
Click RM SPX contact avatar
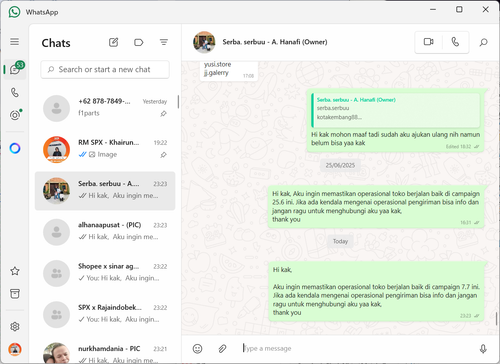[x=56, y=150]
